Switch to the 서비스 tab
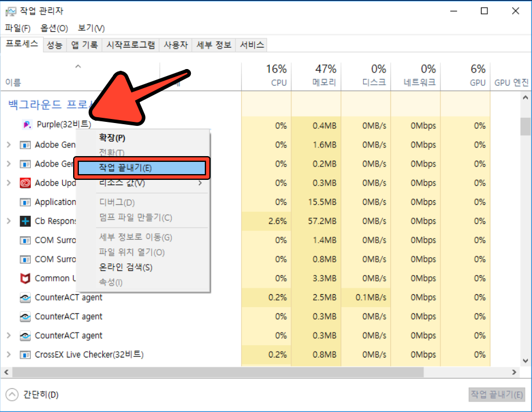Screen dimensions: 532x412 (252, 45)
